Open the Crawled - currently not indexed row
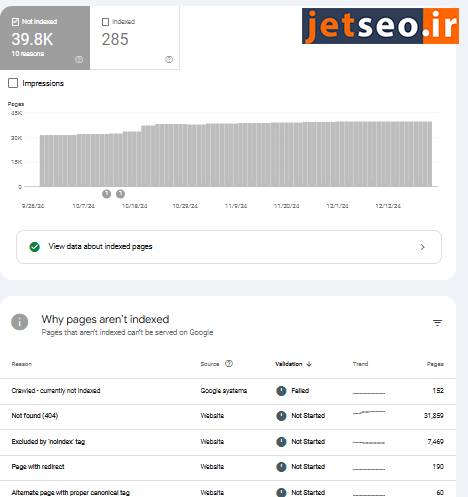The width and height of the screenshot is (468, 497). pyautogui.click(x=228, y=391)
